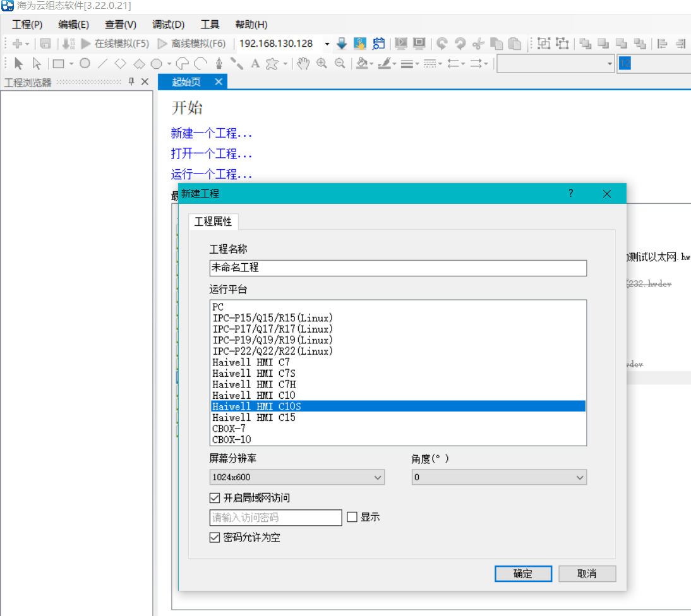Click the paste clipboard icon
The height and width of the screenshot is (616, 691).
[x=515, y=44]
